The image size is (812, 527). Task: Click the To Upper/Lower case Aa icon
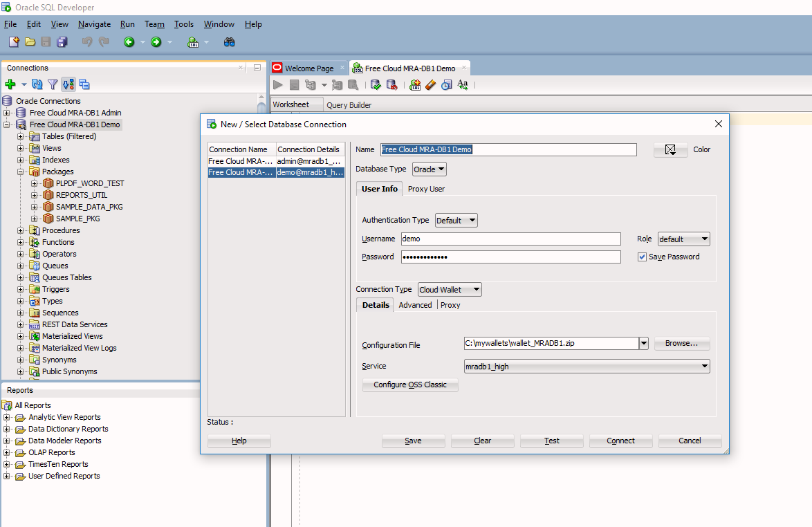[x=463, y=84]
